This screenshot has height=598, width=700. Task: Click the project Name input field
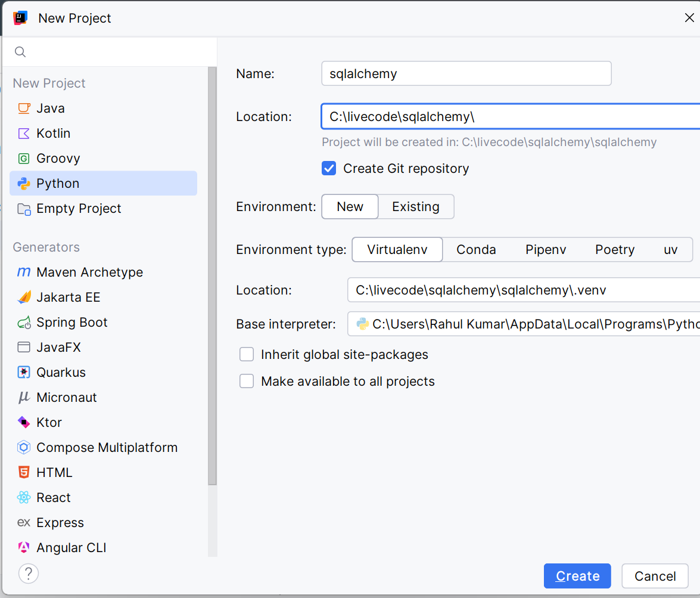[466, 74]
